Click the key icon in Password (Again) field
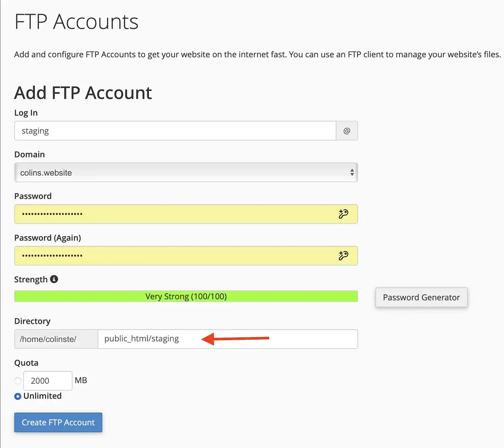Viewport: 504px width, 448px height. (343, 256)
